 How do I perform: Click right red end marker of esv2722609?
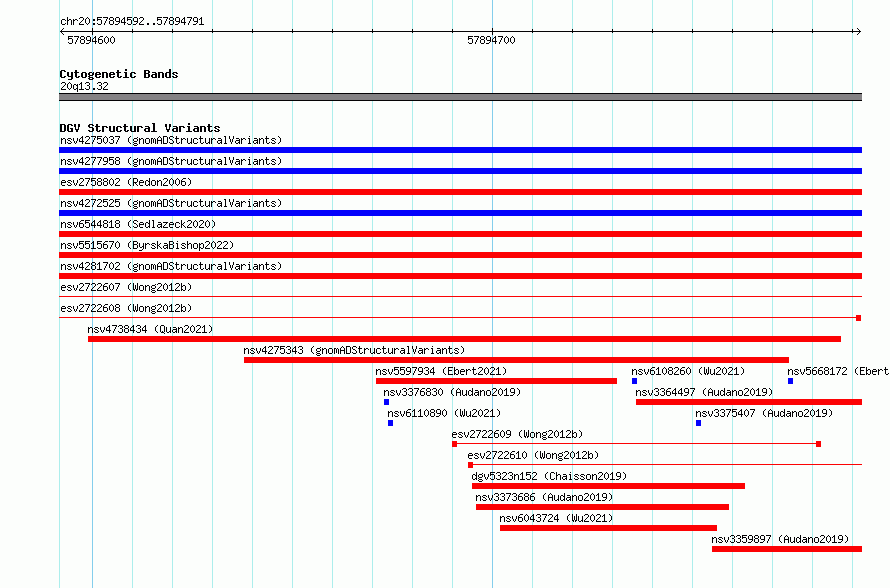click(818, 444)
